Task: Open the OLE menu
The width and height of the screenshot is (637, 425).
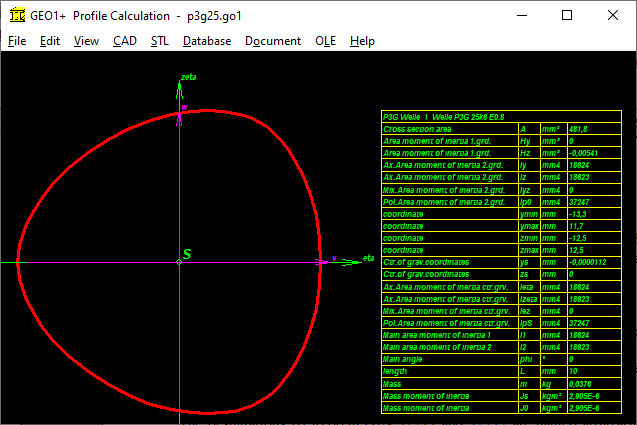Action: coord(325,41)
